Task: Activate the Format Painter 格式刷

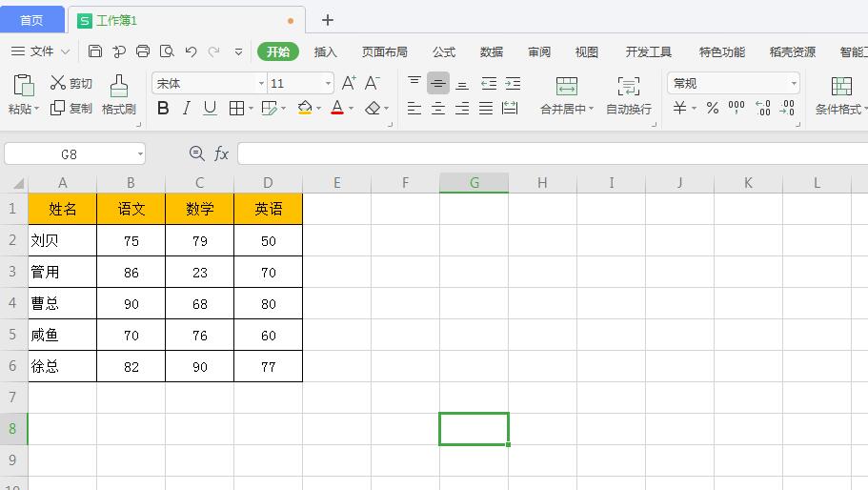Action: [118, 94]
